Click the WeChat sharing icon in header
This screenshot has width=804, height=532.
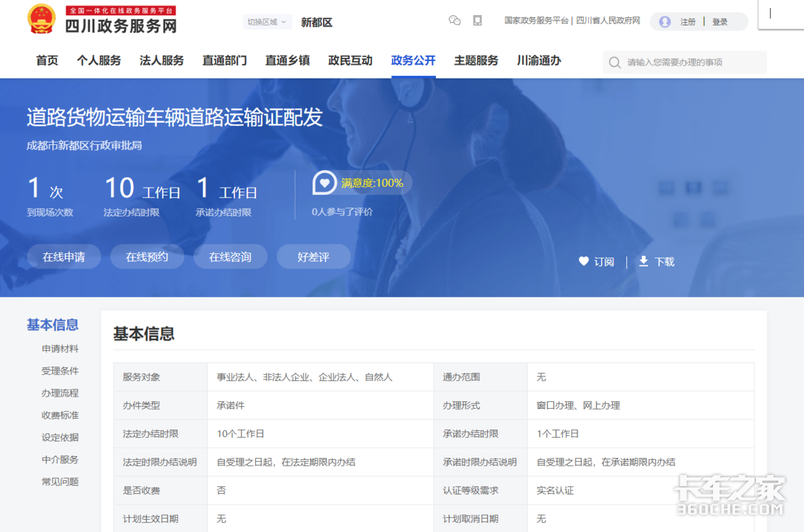tap(455, 21)
